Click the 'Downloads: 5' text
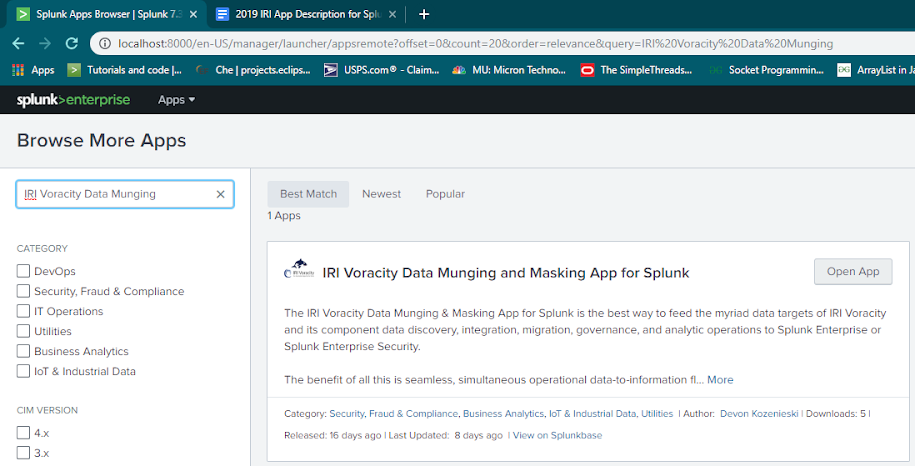Screen dimensions: 915x466 pos(836,414)
